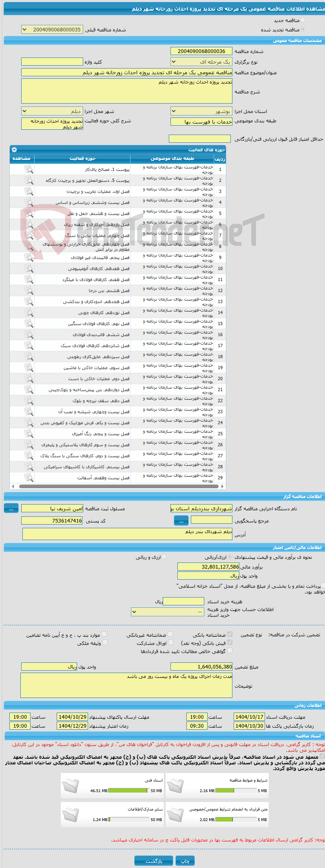
Task: Click ellipsis button beside مسئول ثبت مناقصه
Action: coord(11,508)
